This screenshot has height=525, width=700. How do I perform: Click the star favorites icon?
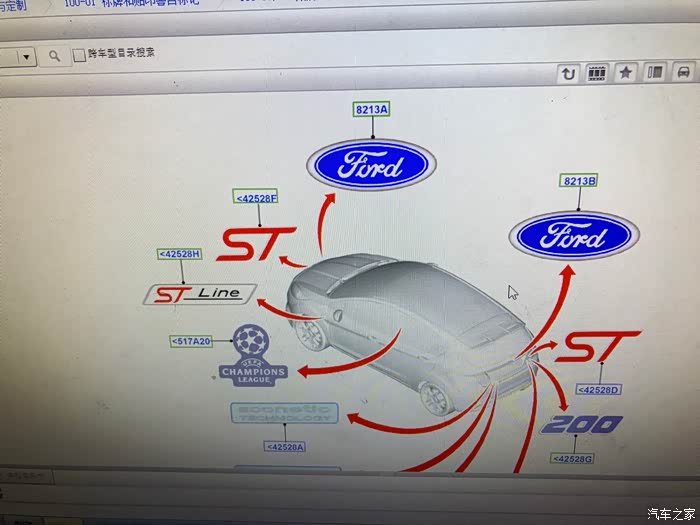(x=625, y=72)
